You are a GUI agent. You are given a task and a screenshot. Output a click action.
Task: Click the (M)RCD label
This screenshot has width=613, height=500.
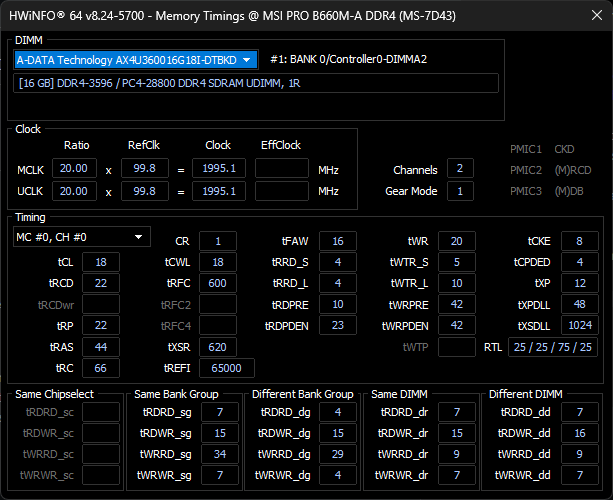point(573,170)
